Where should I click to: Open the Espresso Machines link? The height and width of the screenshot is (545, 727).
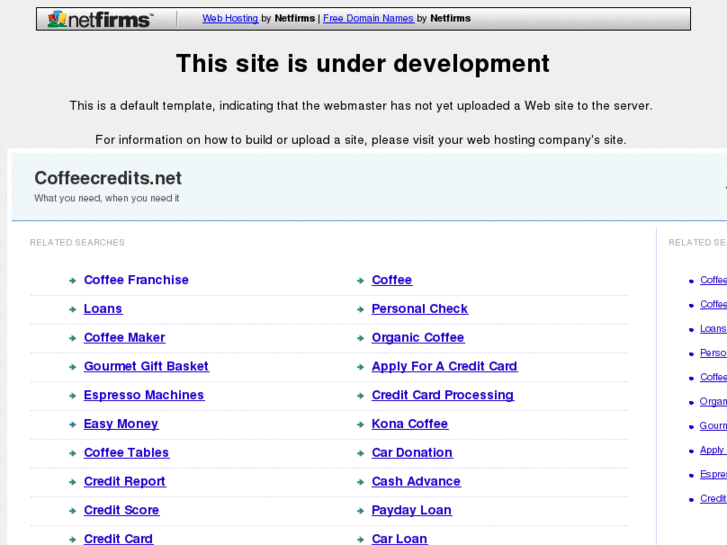[144, 395]
